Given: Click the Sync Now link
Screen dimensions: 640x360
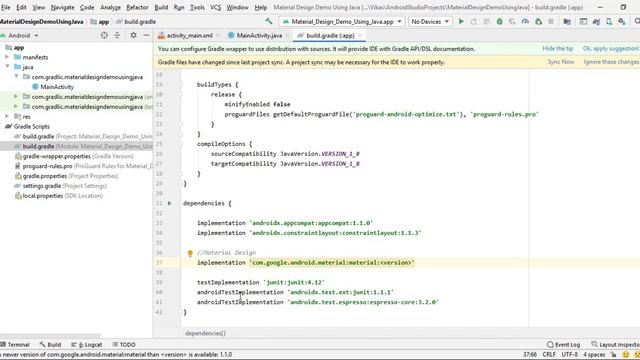Looking at the screenshot, I should [x=560, y=62].
